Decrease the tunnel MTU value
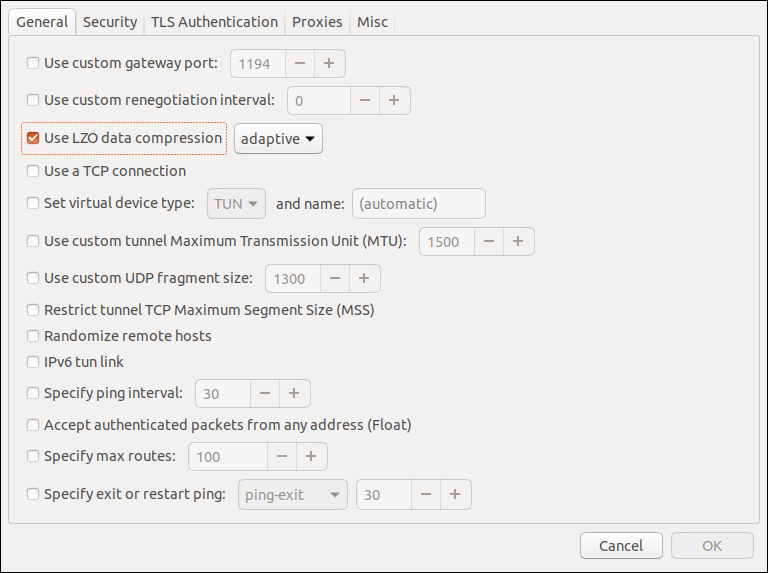This screenshot has width=768, height=573. (x=488, y=242)
